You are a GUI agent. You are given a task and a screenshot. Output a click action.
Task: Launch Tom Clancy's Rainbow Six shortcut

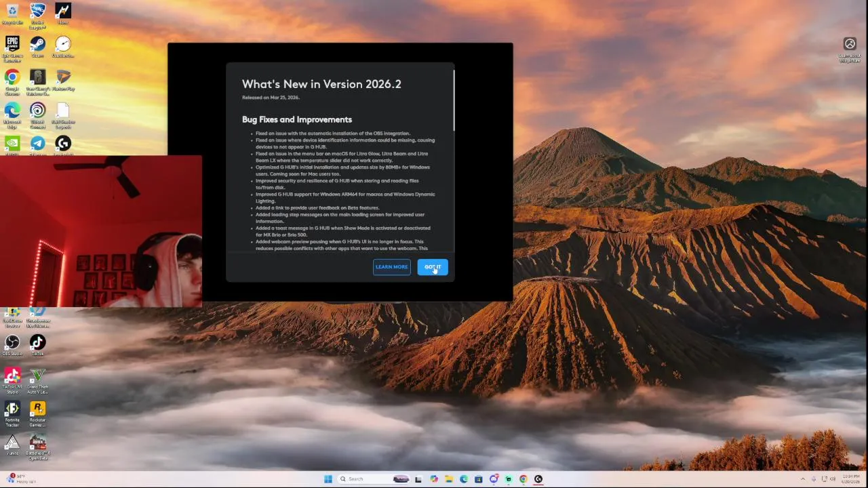37,81
